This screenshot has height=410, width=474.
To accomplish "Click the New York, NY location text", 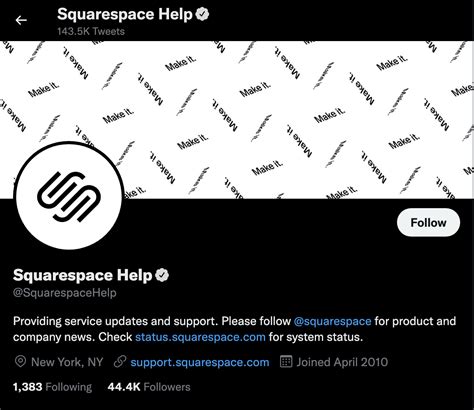I will point(67,362).
